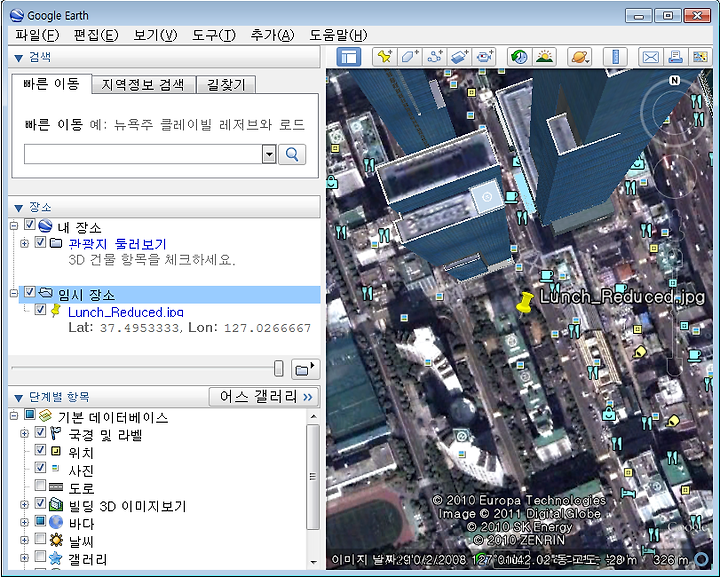The image size is (720, 577).
Task: Click the 3D buildings layer icon
Action: point(56,504)
